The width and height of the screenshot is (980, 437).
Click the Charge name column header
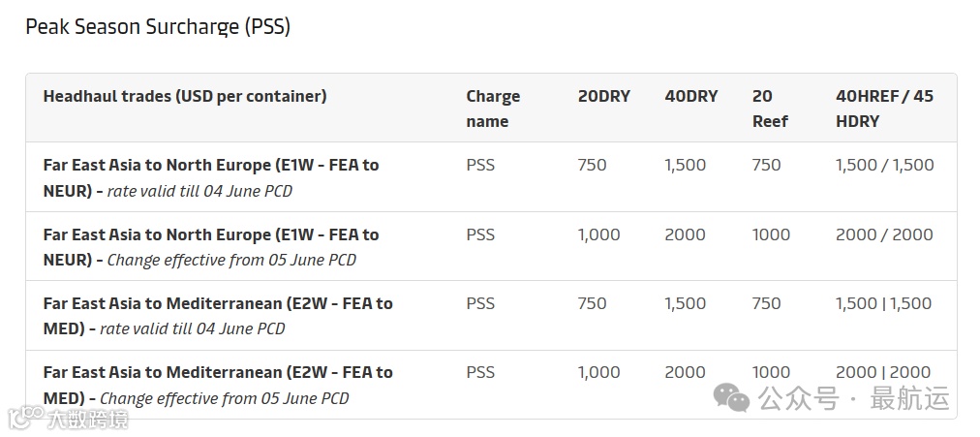493,109
